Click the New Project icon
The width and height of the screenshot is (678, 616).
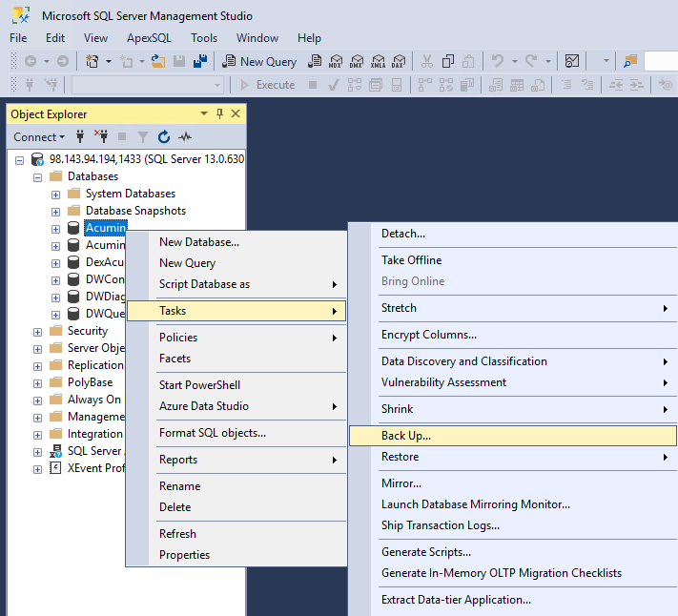tap(92, 62)
